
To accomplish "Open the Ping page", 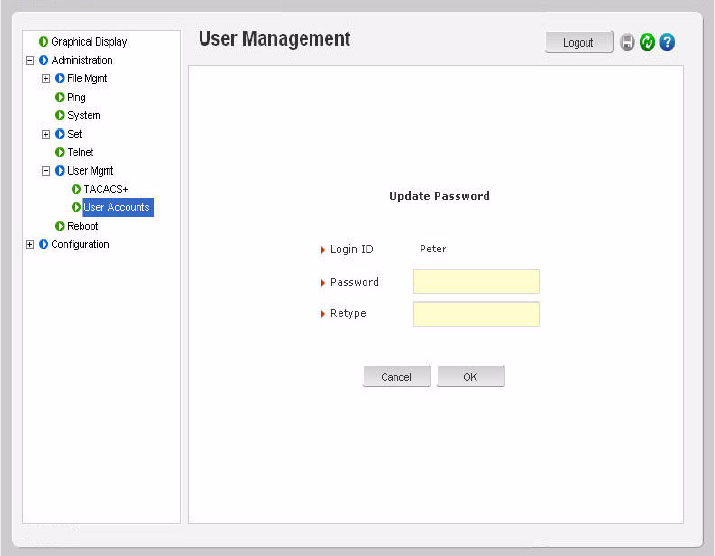I will click(x=76, y=97).
